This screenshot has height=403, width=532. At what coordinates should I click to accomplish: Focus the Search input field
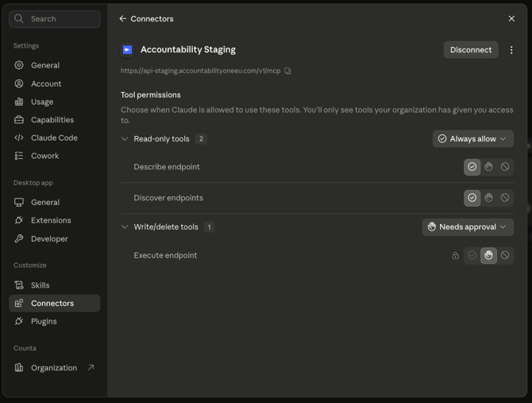click(55, 18)
